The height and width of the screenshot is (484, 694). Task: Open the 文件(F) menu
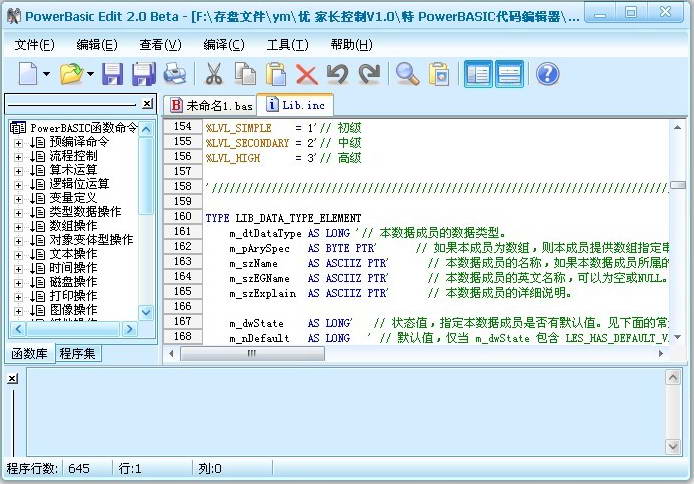point(35,45)
